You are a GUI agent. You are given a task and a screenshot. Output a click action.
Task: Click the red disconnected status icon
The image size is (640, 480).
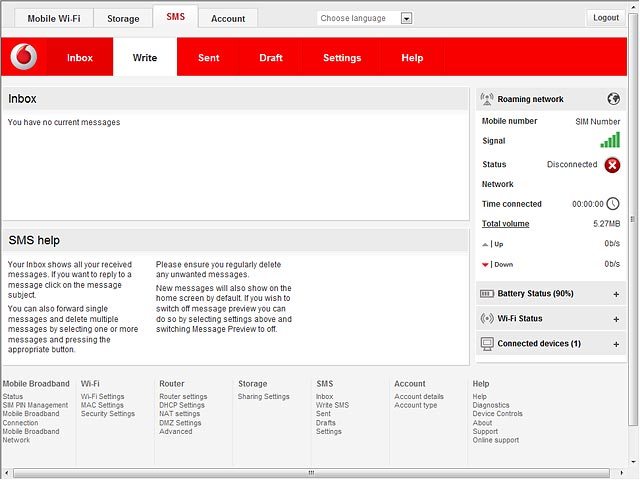(612, 165)
